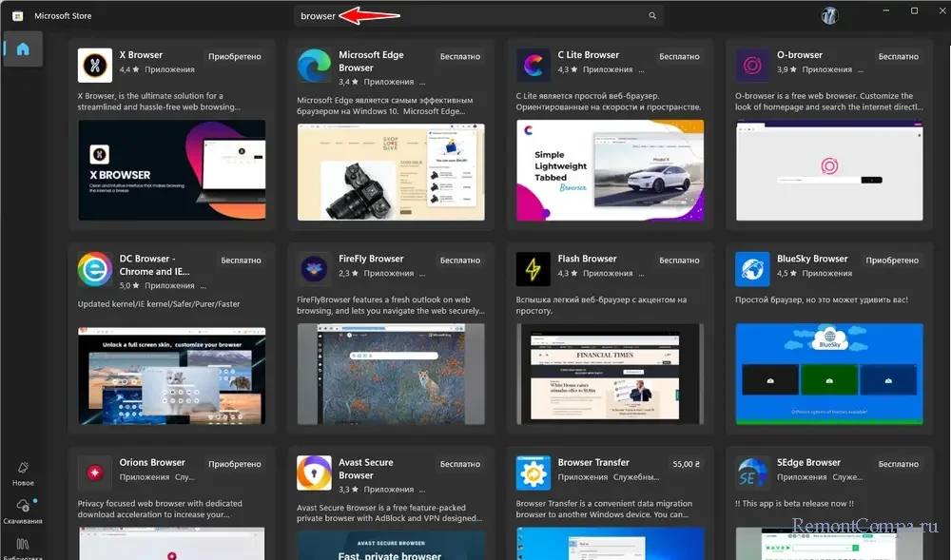Select the C Lite Browser icon

click(x=534, y=65)
